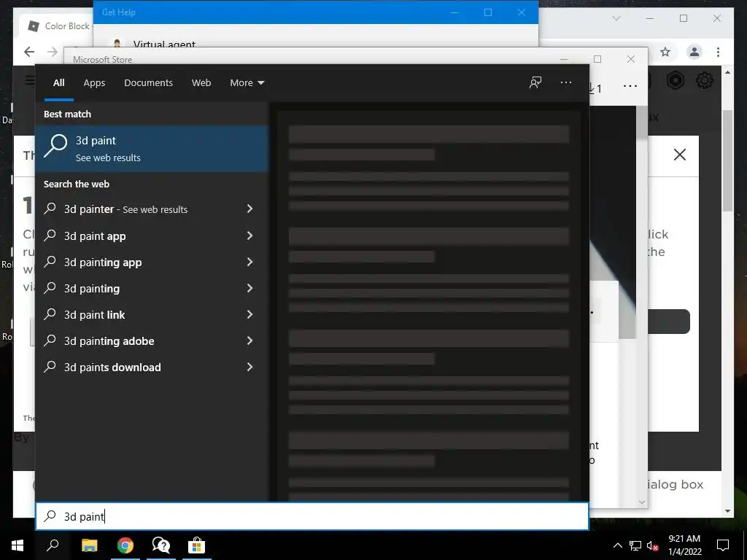This screenshot has height=560, width=747.
Task: Maximize the Get Help window
Action: (488, 12)
